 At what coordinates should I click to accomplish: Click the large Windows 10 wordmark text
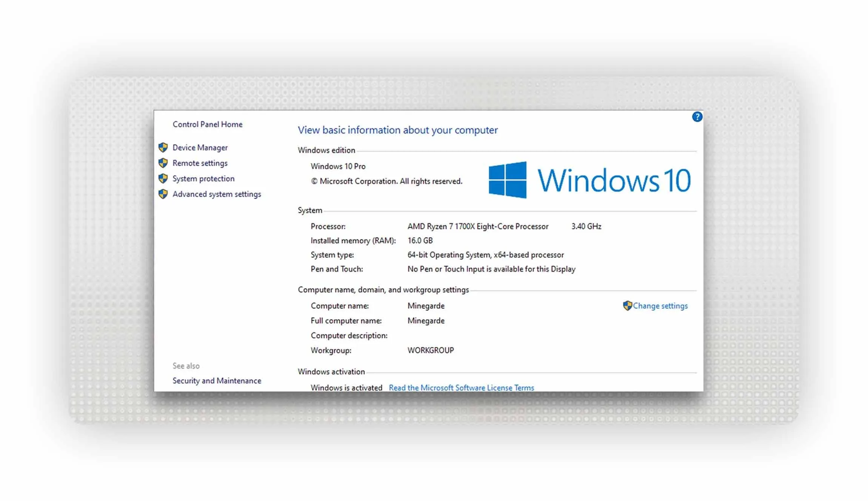[x=614, y=180]
